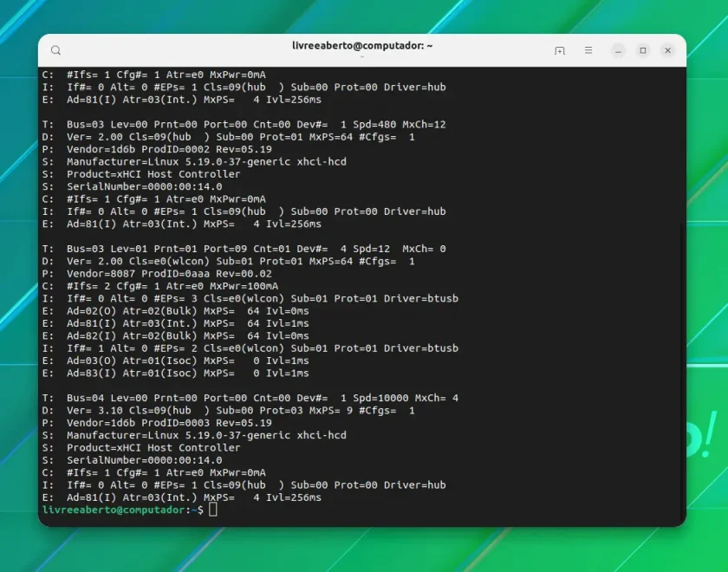
Task: Click the D: Ver= 3.10 Prot=03 line
Action: [x=228, y=411]
